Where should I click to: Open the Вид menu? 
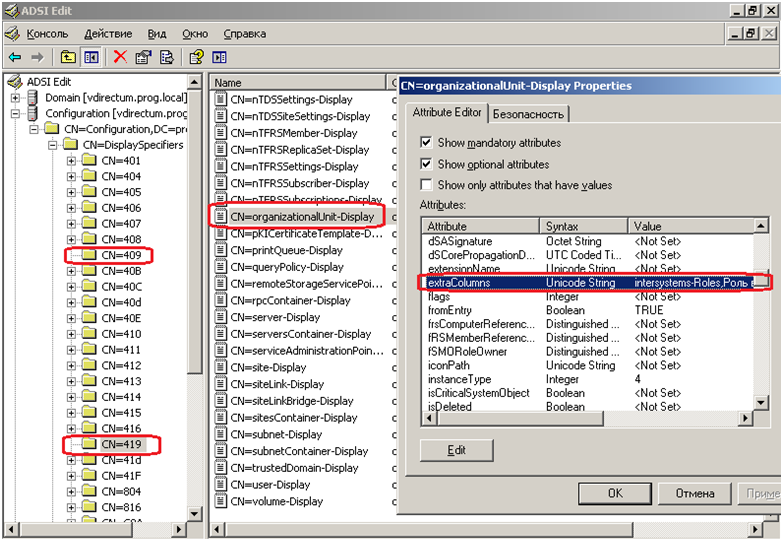(x=157, y=33)
